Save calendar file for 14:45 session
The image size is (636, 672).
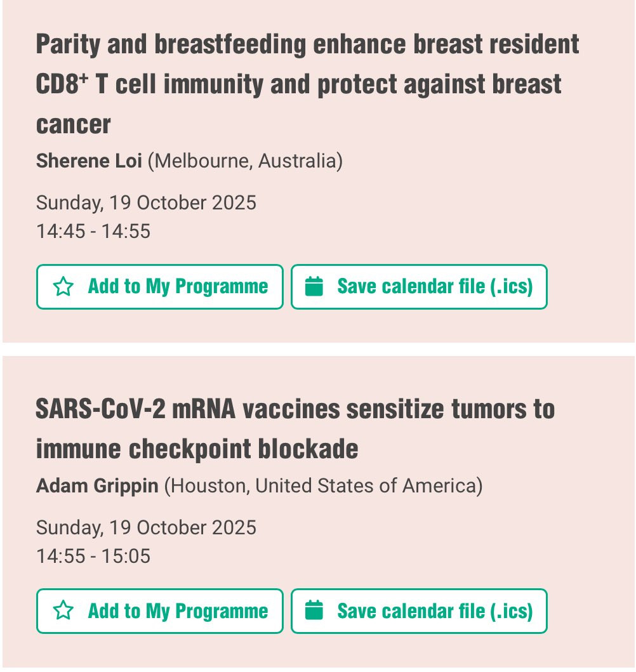point(419,287)
